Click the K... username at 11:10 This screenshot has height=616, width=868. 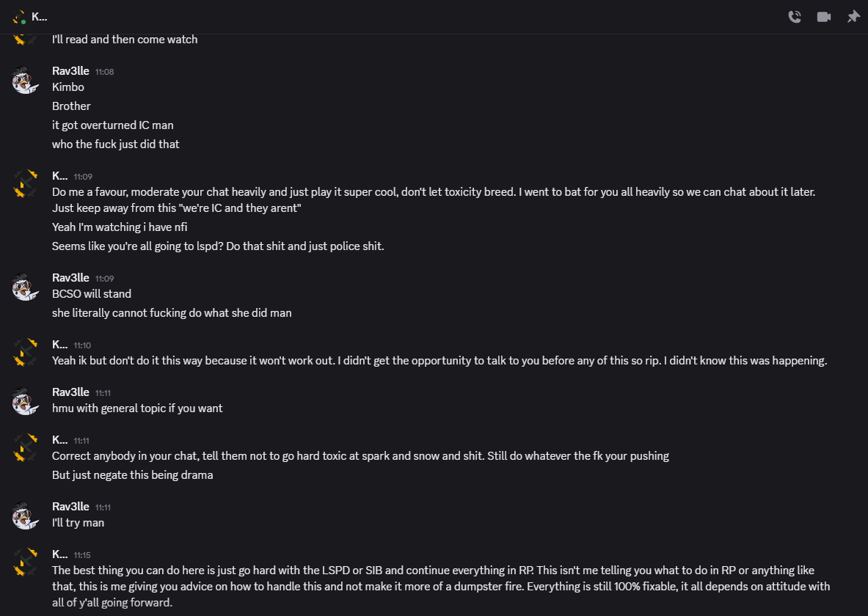[x=60, y=345]
